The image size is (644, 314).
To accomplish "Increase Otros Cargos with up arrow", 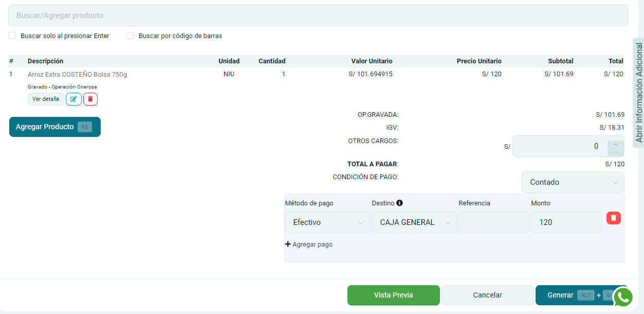I will [616, 144].
